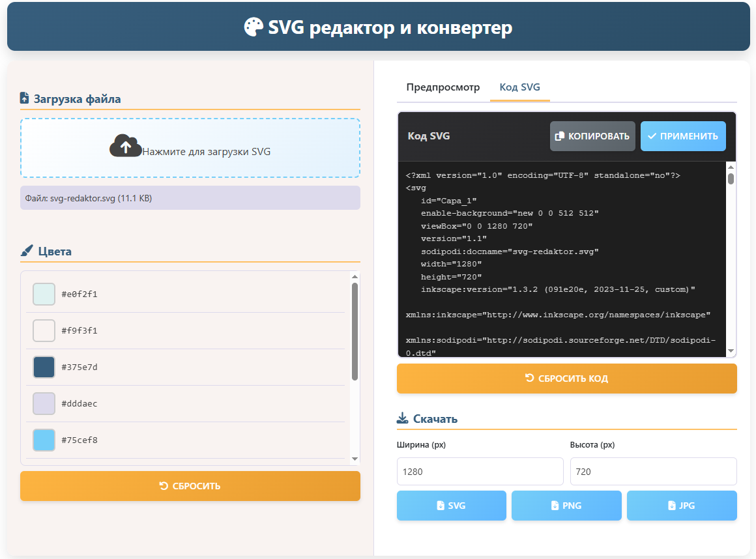The height and width of the screenshot is (559, 756).
Task: Click the cloud upload icon
Action: 125,146
